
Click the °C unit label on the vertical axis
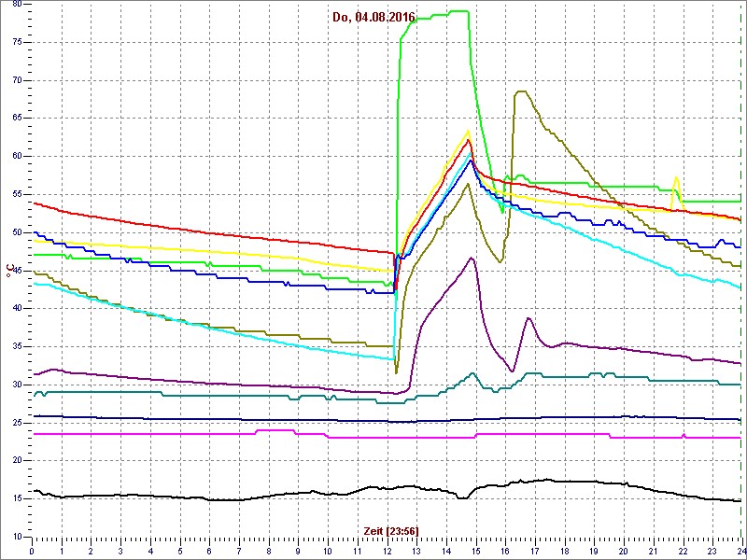[x=9, y=271]
